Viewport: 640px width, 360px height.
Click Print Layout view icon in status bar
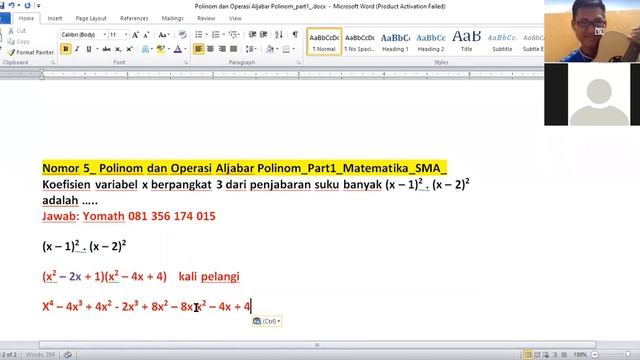pyautogui.click(x=527, y=355)
